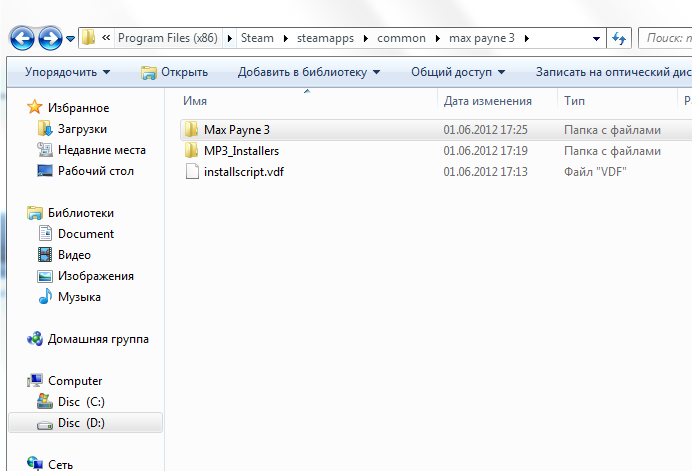692x471 pixels.
Task: Click the Открыть toolbar button
Action: click(x=174, y=72)
